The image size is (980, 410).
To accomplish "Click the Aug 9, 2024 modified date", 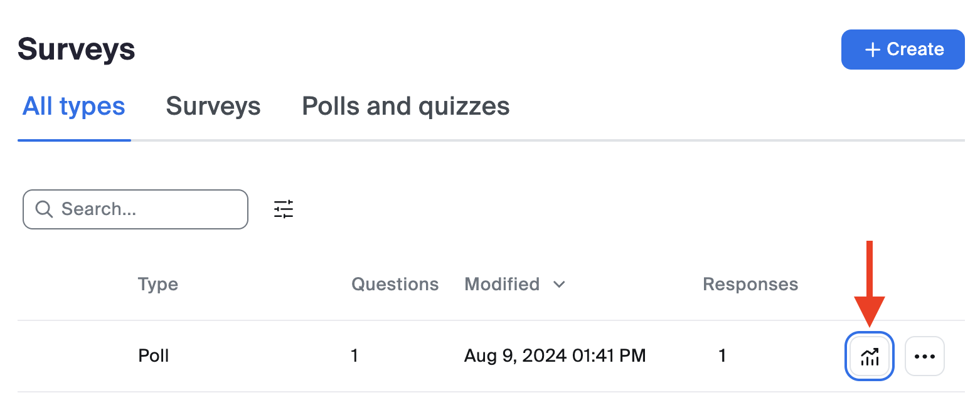I will (x=555, y=356).
